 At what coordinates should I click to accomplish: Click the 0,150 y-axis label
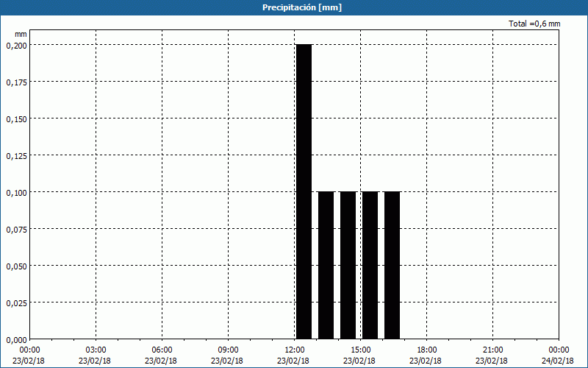click(x=17, y=119)
